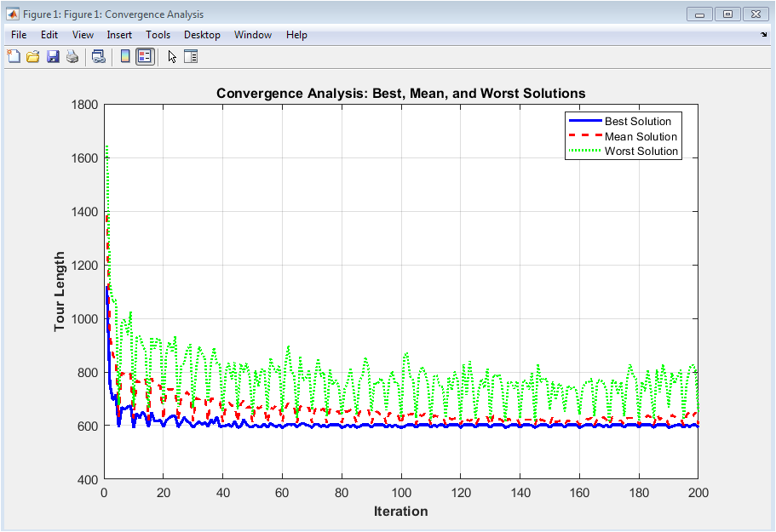The image size is (776, 532).
Task: Toggle the Insert Legend toolbar button
Action: click(x=145, y=57)
